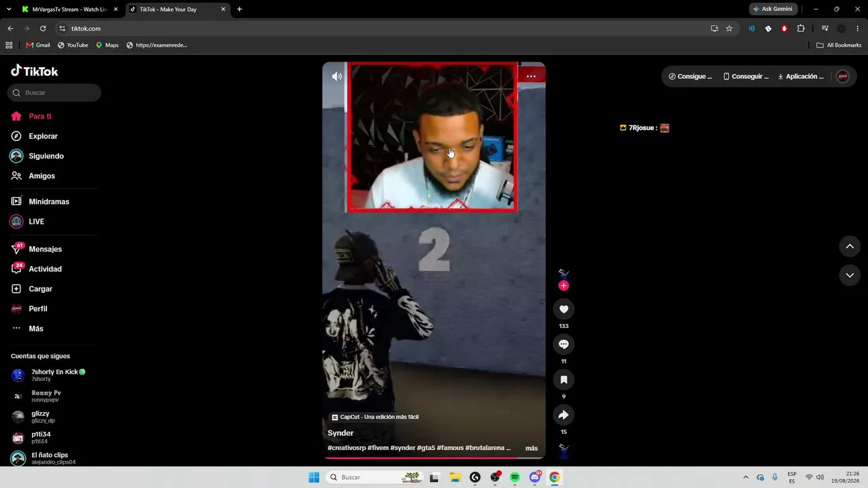Open the red hand blocker extension
This screenshot has width=868, height=488.
click(785, 28)
